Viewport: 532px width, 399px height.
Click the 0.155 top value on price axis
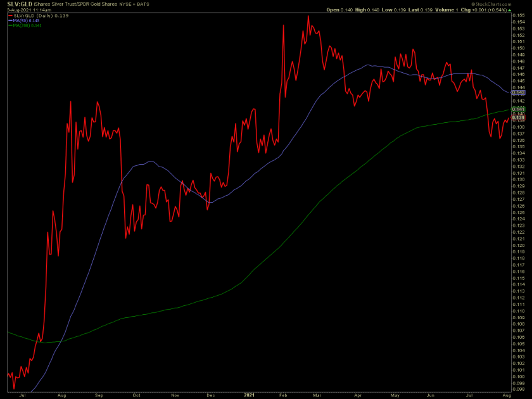(517, 15)
